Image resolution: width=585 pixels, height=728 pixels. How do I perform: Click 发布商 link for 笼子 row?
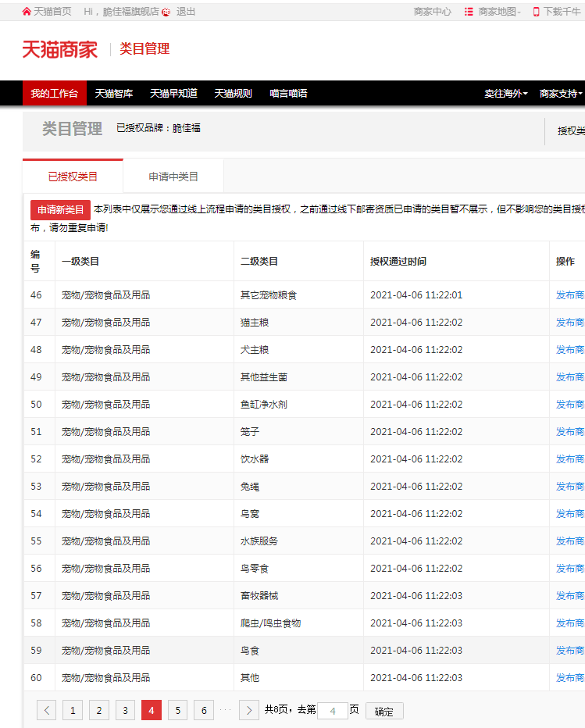pos(570,432)
